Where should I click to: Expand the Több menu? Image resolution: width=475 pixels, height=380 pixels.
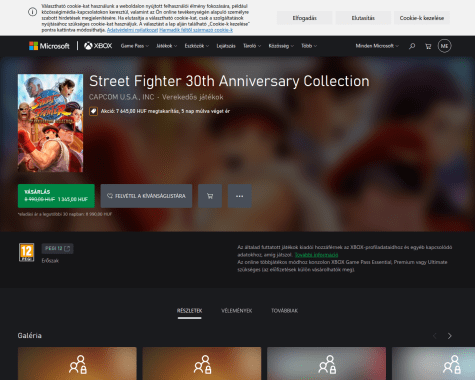309,46
